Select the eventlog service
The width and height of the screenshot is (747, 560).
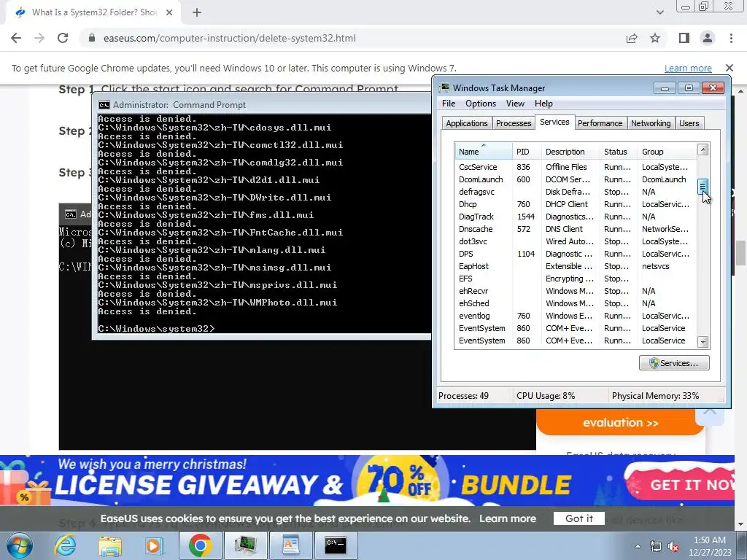pyautogui.click(x=576, y=316)
